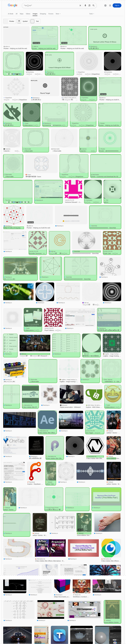Clear the search box with the X icon
Viewport: 126px width, 644px height.
80,5
